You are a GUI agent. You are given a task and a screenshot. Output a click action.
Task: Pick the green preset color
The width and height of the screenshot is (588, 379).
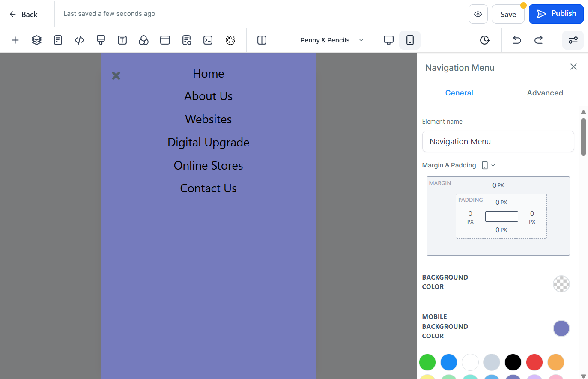click(x=427, y=362)
